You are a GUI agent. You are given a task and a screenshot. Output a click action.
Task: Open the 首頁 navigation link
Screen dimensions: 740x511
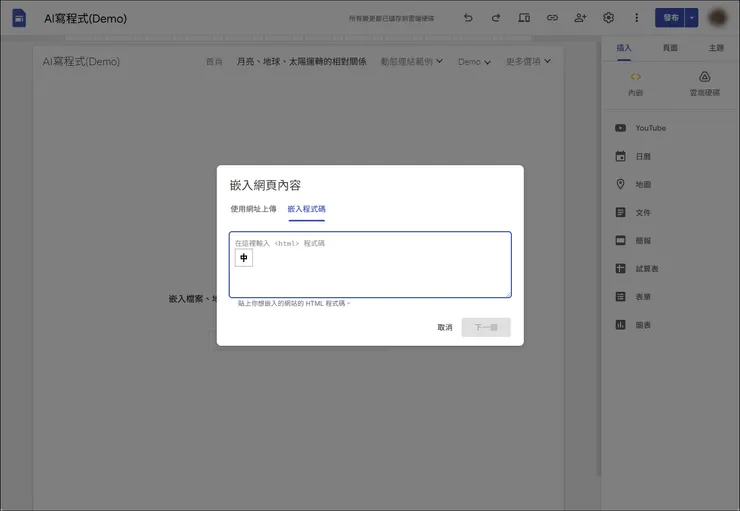pyautogui.click(x=214, y=61)
